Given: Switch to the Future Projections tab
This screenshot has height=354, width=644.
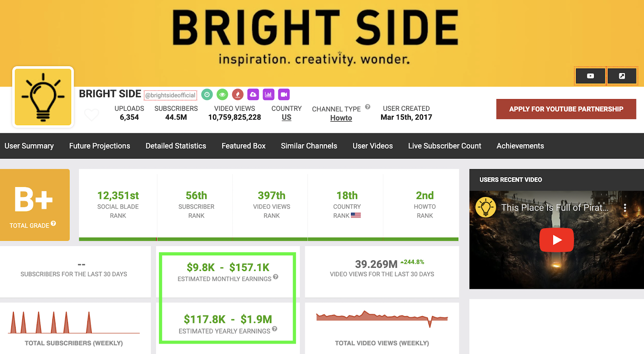Looking at the screenshot, I should pos(99,146).
